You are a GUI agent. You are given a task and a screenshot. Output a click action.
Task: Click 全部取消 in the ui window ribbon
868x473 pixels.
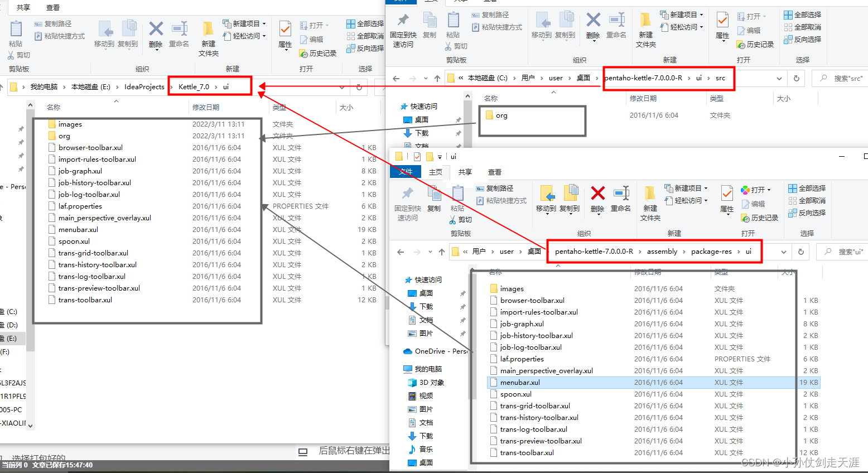[x=807, y=201]
